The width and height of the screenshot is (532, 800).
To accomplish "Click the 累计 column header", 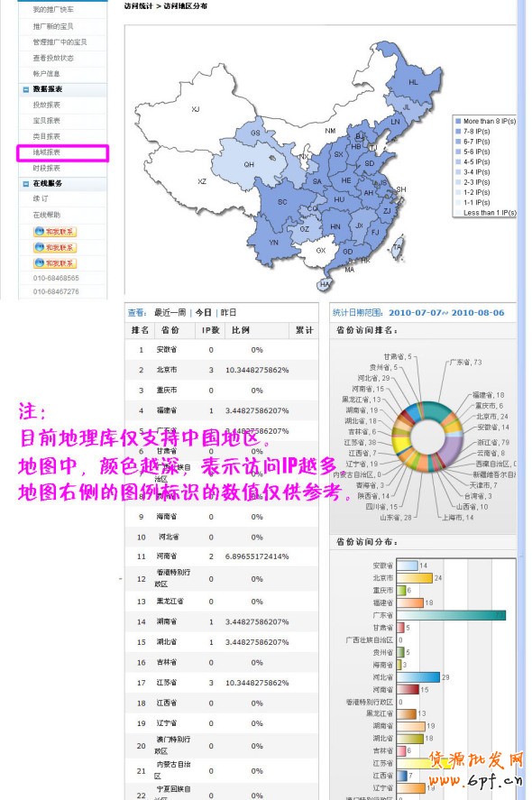I will click(x=305, y=330).
